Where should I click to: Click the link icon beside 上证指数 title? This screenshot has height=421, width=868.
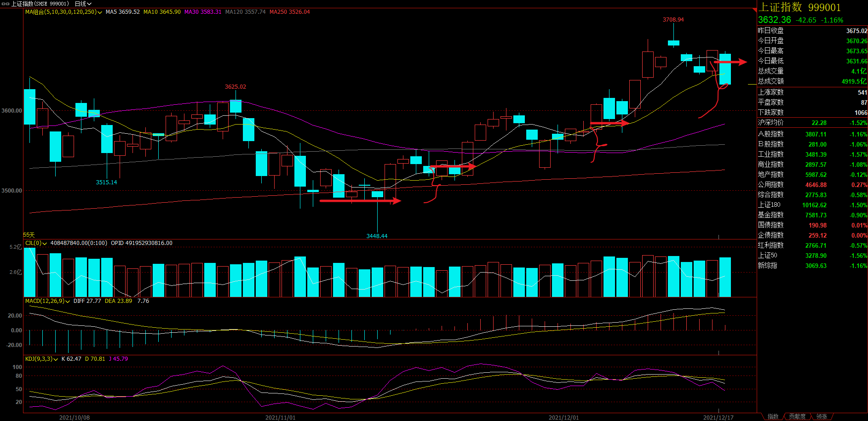point(5,4)
